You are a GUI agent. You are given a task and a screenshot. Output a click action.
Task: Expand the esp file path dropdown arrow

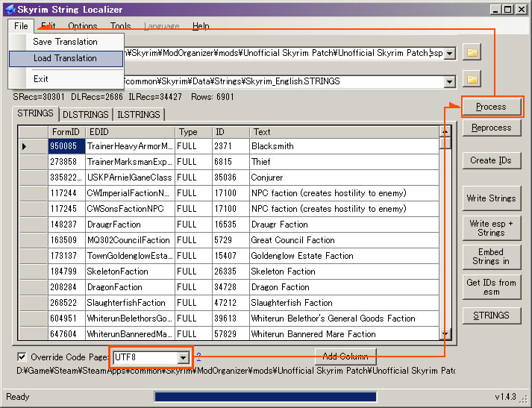[x=450, y=54]
